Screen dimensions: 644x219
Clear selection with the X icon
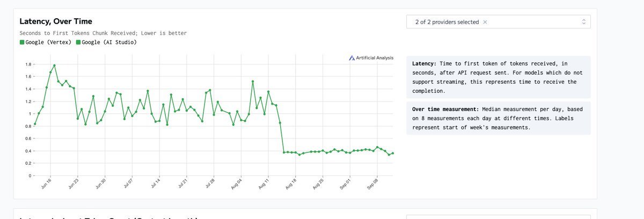coord(485,22)
